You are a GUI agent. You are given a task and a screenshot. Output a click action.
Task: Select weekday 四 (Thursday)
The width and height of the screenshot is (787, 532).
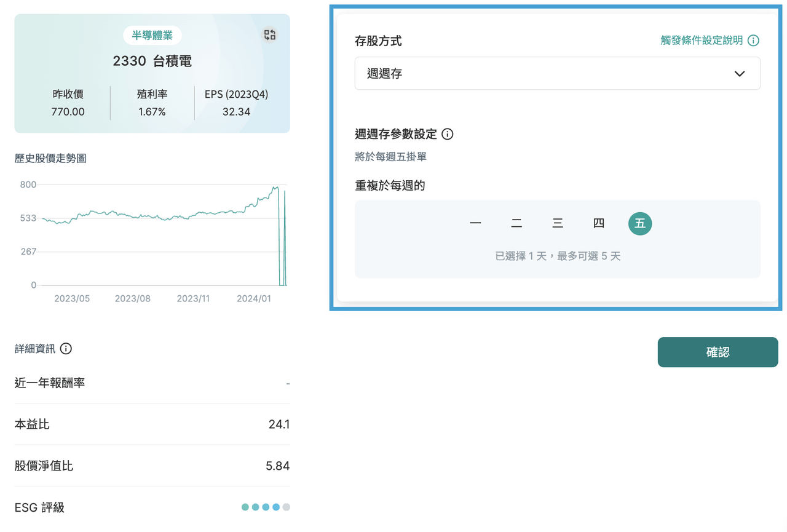599,224
